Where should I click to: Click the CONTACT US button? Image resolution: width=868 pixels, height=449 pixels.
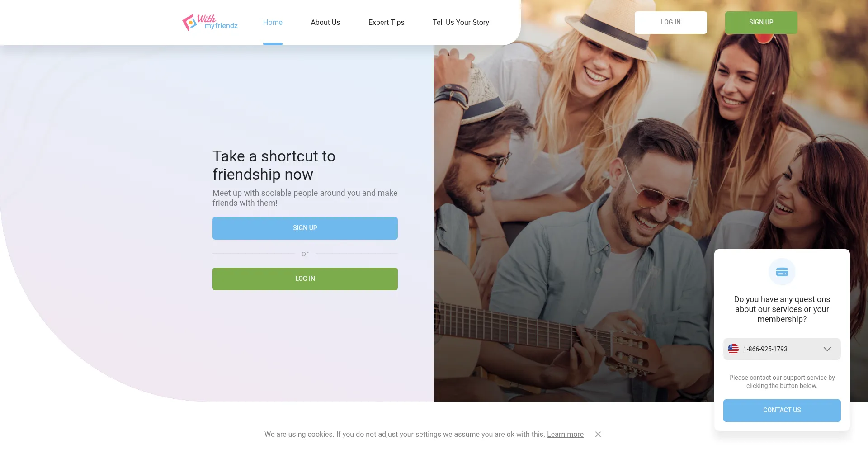(x=782, y=411)
